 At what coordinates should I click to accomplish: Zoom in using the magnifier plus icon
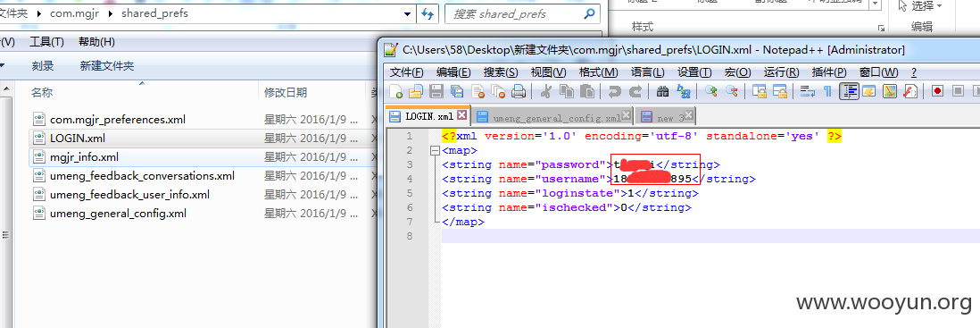(x=710, y=92)
